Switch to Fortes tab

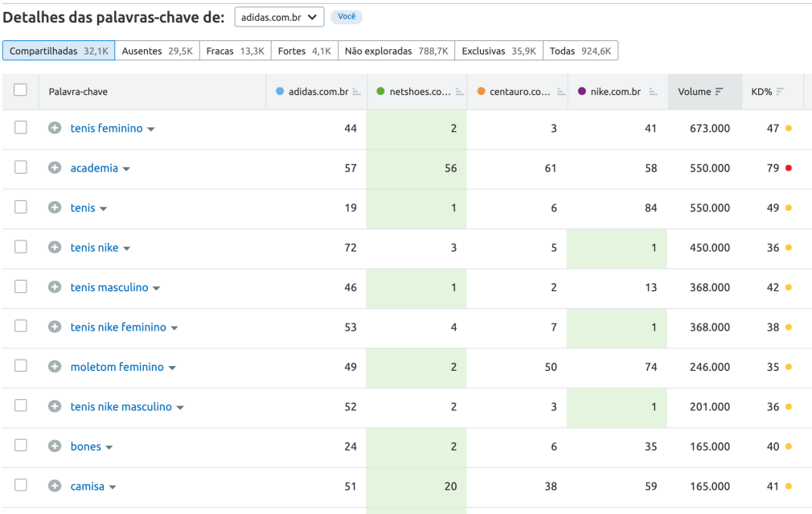(x=305, y=51)
